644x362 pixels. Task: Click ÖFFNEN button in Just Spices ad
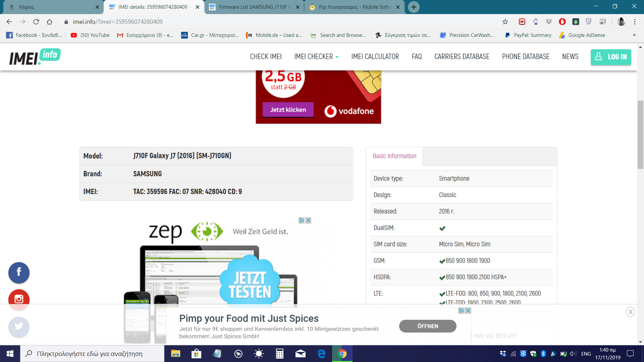click(x=428, y=326)
